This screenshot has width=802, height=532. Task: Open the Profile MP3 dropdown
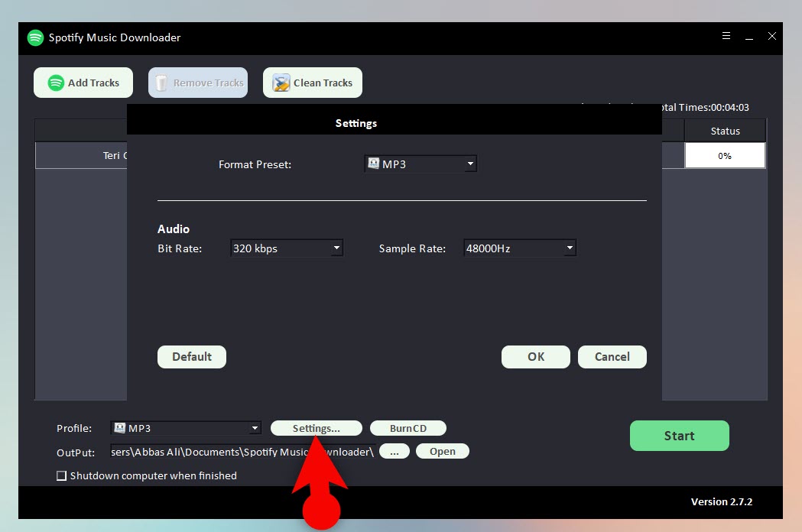[187, 428]
